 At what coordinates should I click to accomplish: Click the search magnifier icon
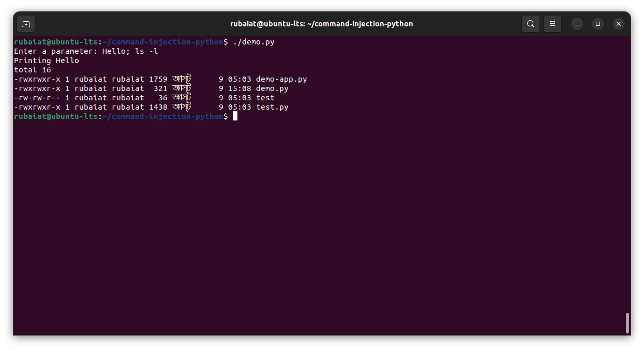pyautogui.click(x=531, y=24)
